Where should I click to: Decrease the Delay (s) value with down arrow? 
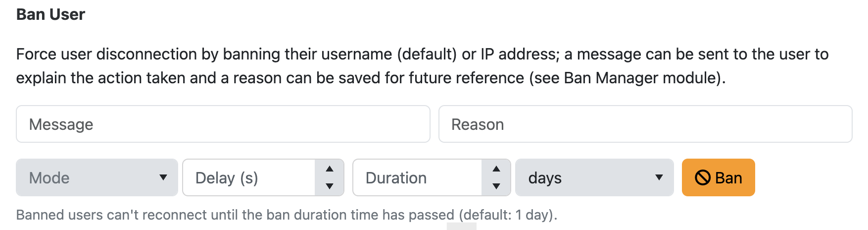tap(330, 186)
